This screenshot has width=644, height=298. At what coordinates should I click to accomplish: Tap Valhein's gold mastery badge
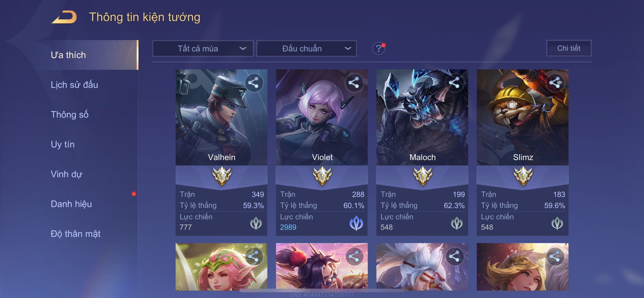pyautogui.click(x=222, y=176)
